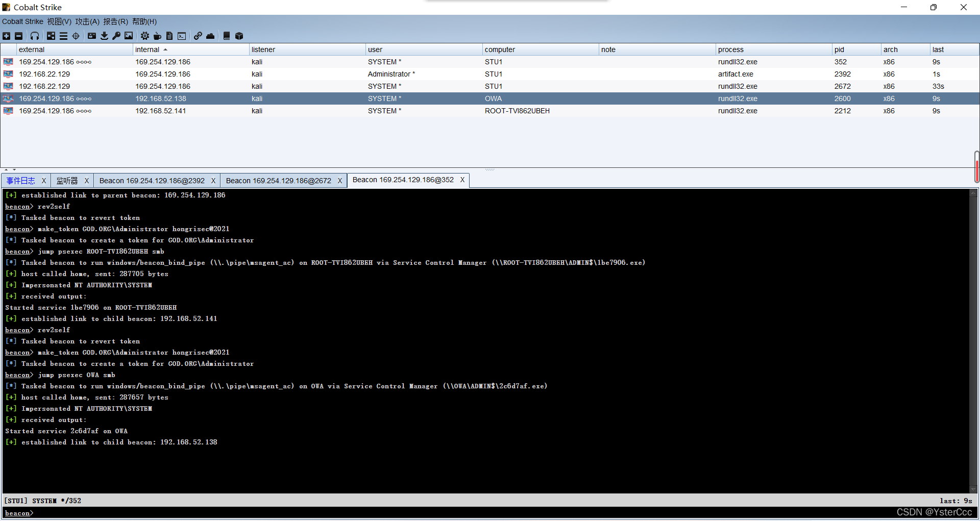Close the Beacon @352 tab

pos(462,180)
